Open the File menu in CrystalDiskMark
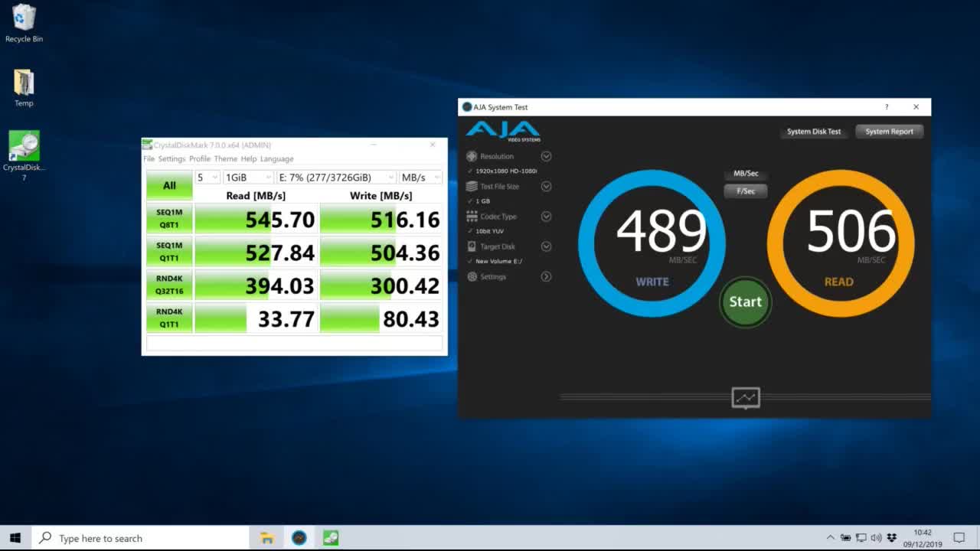The height and width of the screenshot is (551, 980). (x=149, y=158)
